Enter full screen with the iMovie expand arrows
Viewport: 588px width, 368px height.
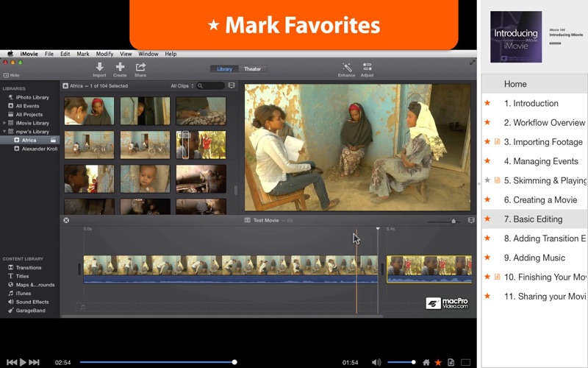pos(473,63)
